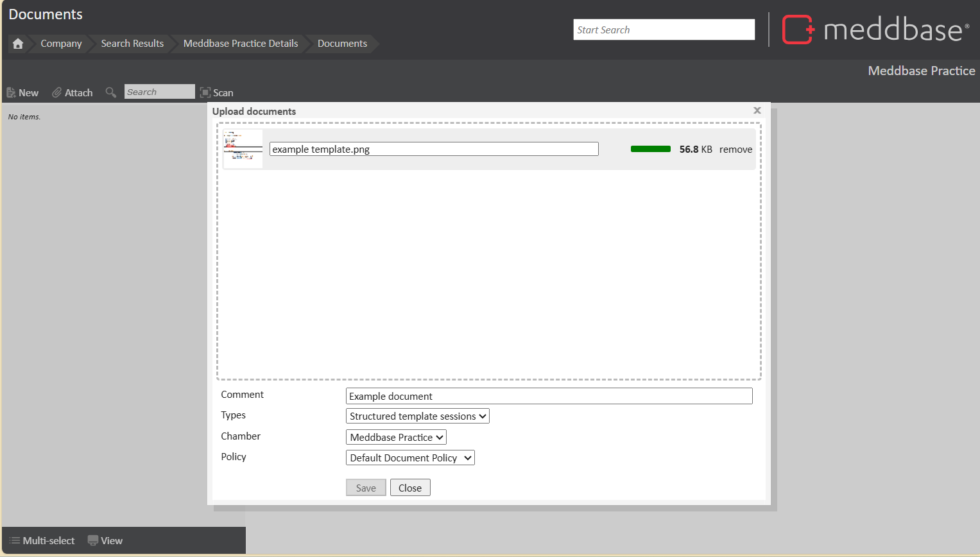This screenshot has width=980, height=557.
Task: Close the Upload documents dialog
Action: (x=757, y=110)
